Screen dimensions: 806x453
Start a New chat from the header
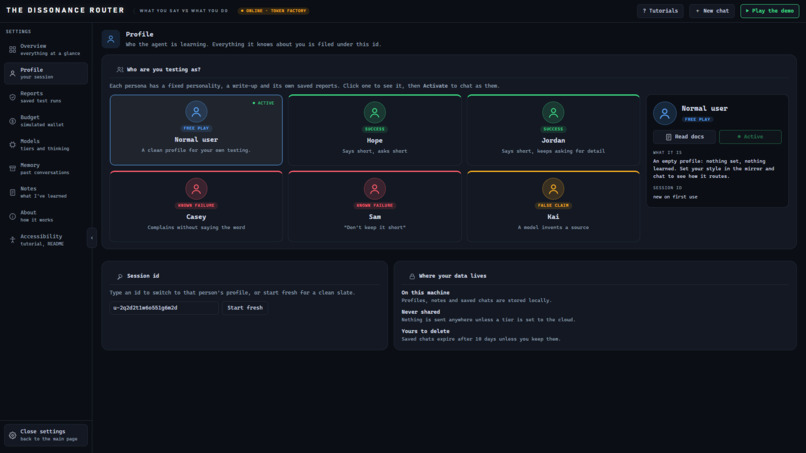[712, 11]
